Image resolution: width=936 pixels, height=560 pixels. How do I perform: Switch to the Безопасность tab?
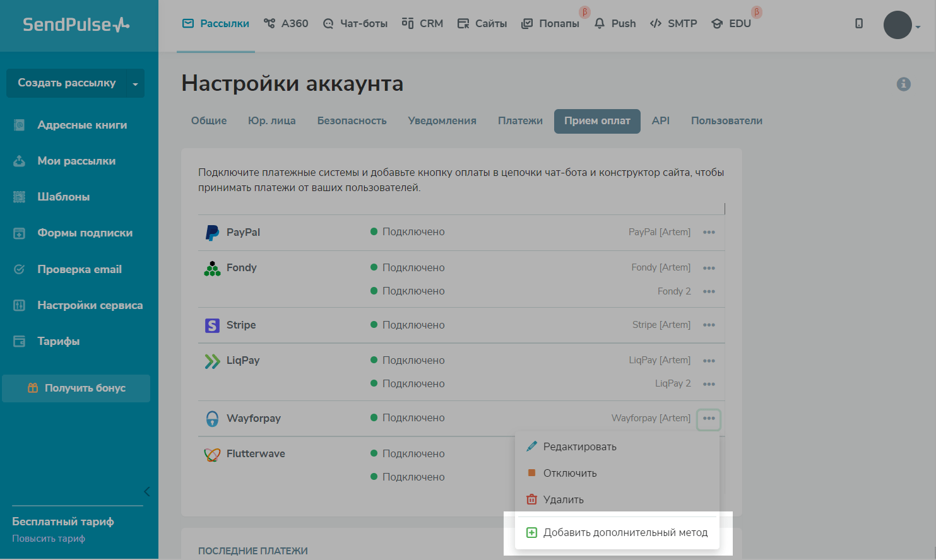click(x=352, y=120)
